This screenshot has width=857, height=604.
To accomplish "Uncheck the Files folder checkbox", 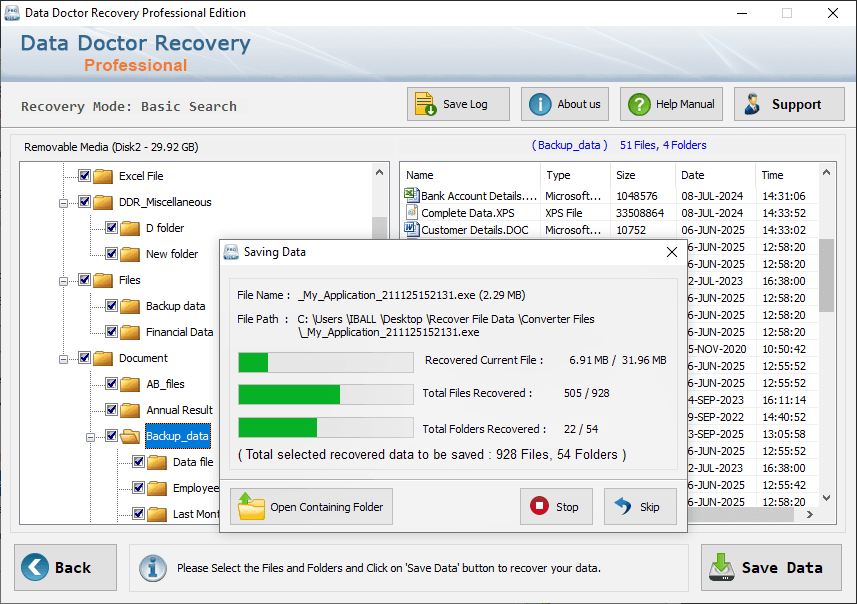I will click(84, 279).
